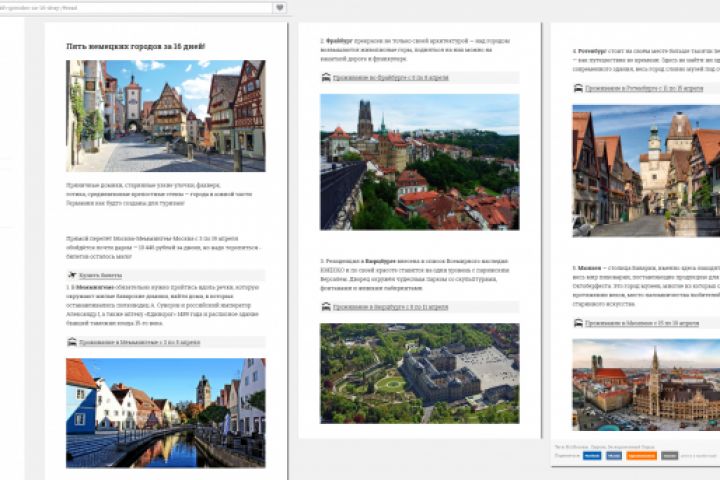Viewport: 720px width, 480px height.
Task: Click the lighter blue second share button
Action: pyautogui.click(x=614, y=456)
